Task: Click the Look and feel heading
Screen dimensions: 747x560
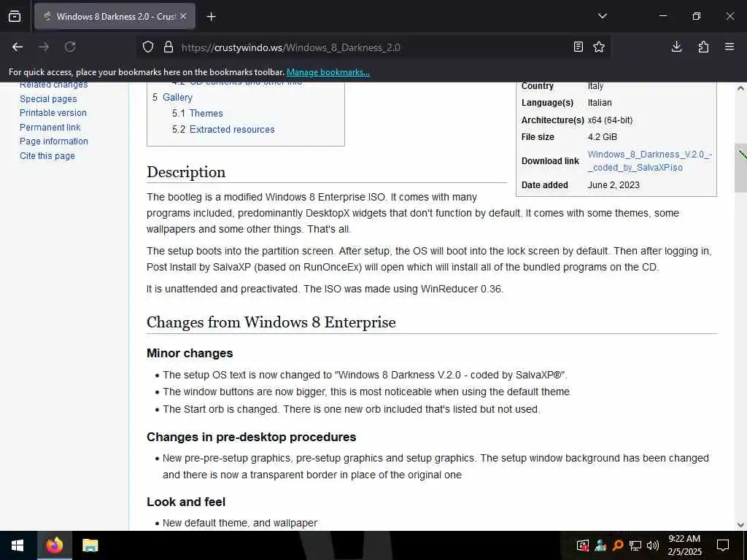Action: coord(186,502)
